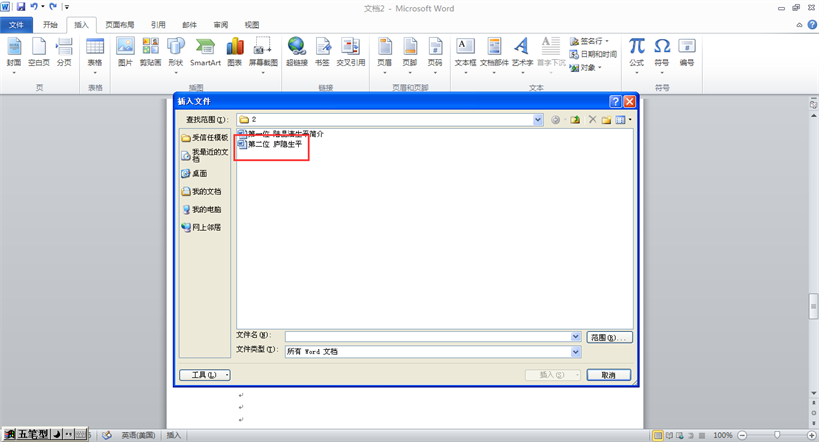
Task: Click the 文件名 filename input field
Action: tap(427, 337)
